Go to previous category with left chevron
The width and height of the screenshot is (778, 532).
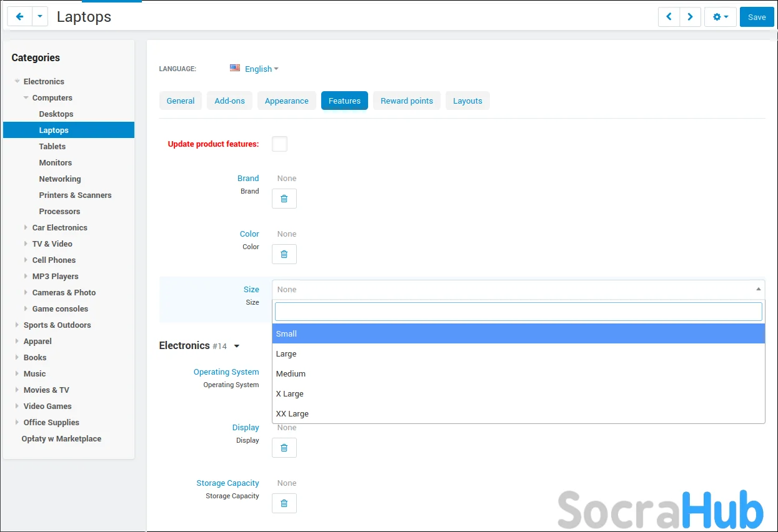point(669,17)
